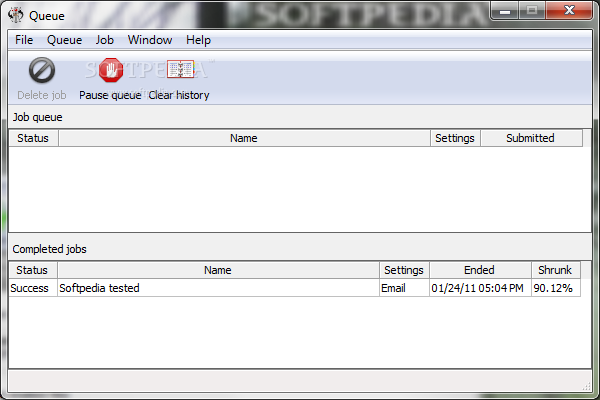
Task: Click the window resize grip corner
Action: pos(587,387)
